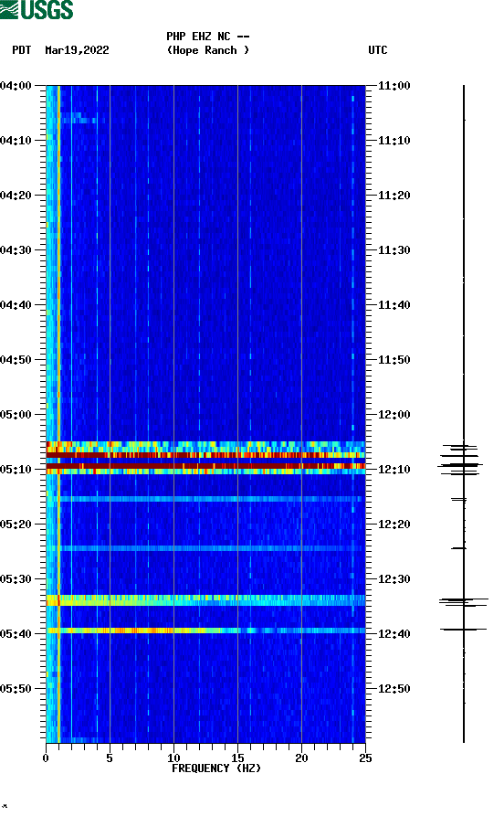Viewport: 504px width, 816px height.
Task: Click the '12:40' UTC time label
Action: point(394,633)
